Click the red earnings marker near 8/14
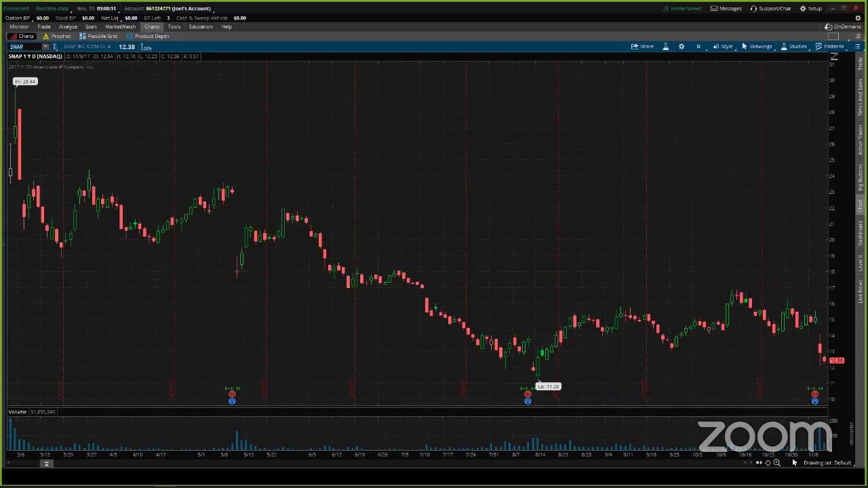 528,394
